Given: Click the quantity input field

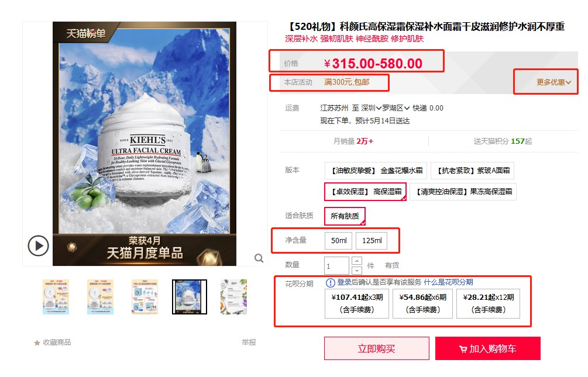Looking at the screenshot, I should point(337,266).
